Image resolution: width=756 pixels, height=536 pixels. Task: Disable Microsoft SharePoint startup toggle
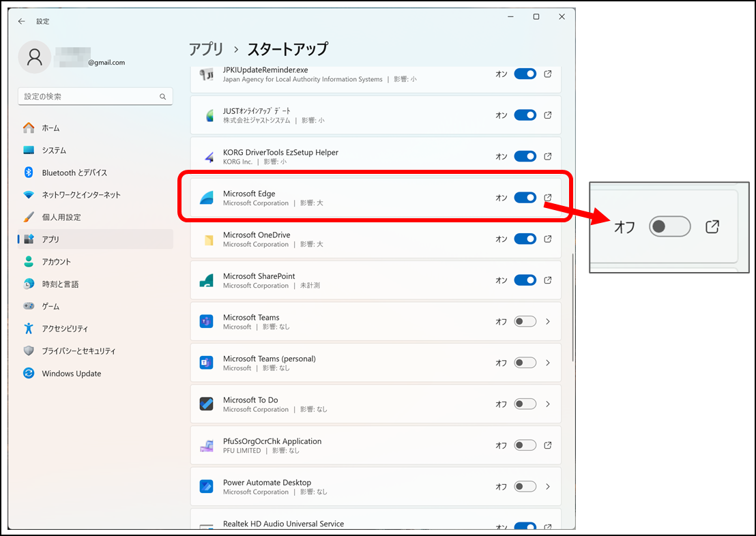(x=525, y=280)
